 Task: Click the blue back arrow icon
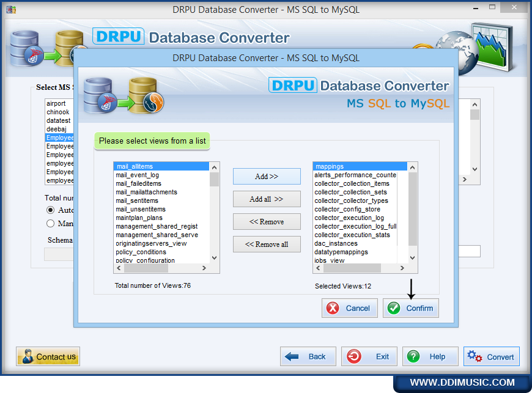(292, 356)
